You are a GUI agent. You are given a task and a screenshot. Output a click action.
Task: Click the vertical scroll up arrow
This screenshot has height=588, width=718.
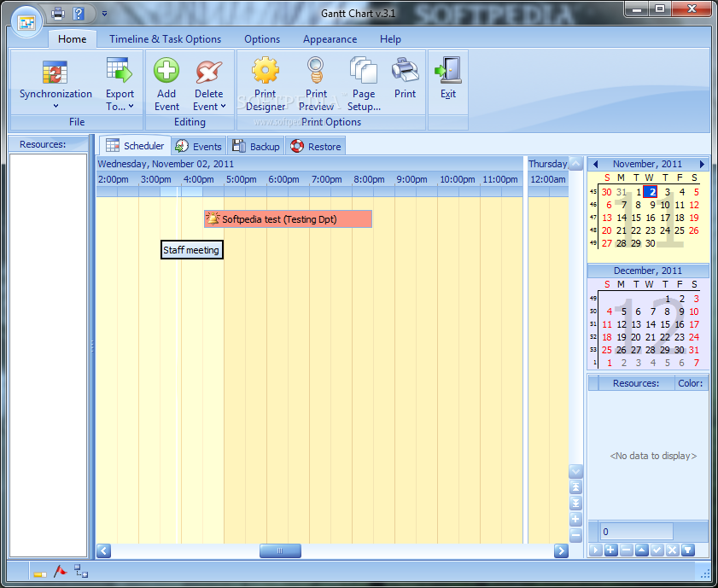click(x=575, y=163)
